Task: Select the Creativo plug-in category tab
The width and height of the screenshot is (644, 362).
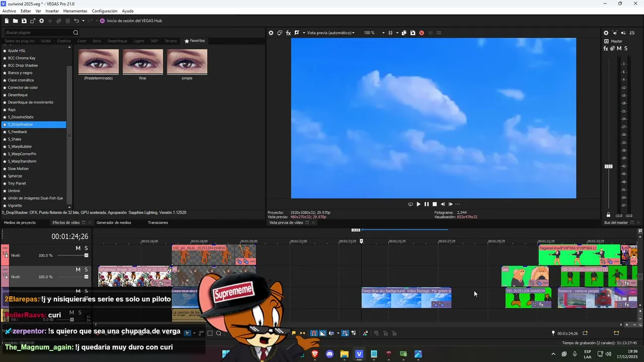Action: pyautogui.click(x=64, y=41)
